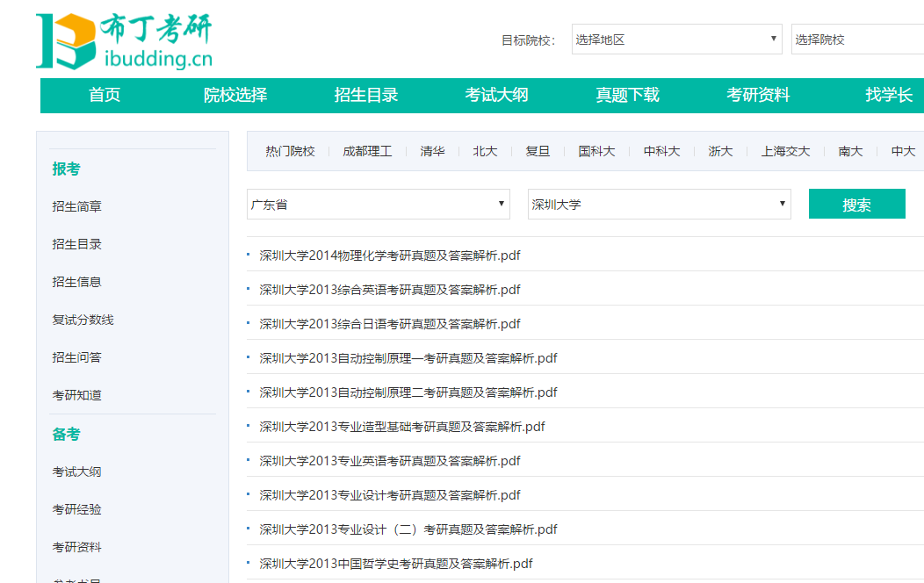Click the 报考 sidebar section heading
Image resolution: width=924 pixels, height=583 pixels.
pos(66,169)
